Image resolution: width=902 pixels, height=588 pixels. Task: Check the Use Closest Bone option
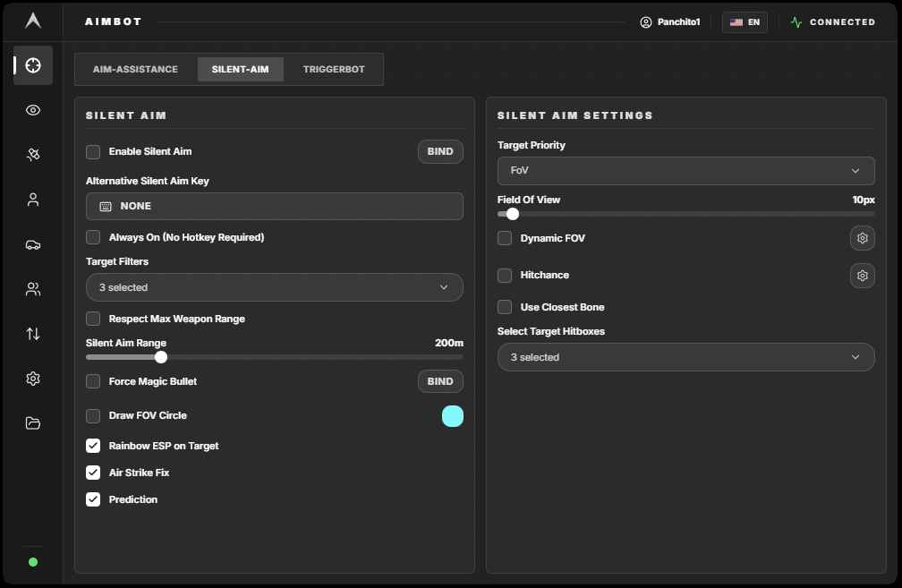point(505,307)
